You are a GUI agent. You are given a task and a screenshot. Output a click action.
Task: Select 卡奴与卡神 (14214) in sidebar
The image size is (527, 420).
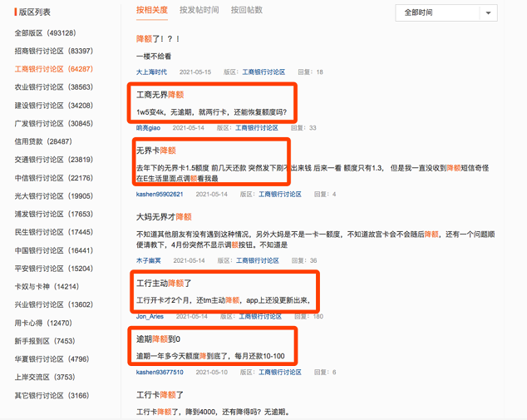coord(47,286)
